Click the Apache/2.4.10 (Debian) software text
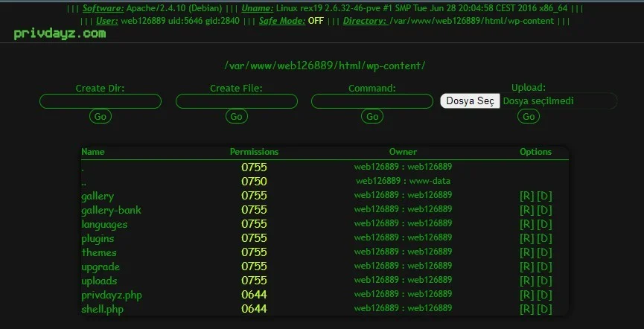The width and height of the screenshot is (644, 329). pos(174,8)
